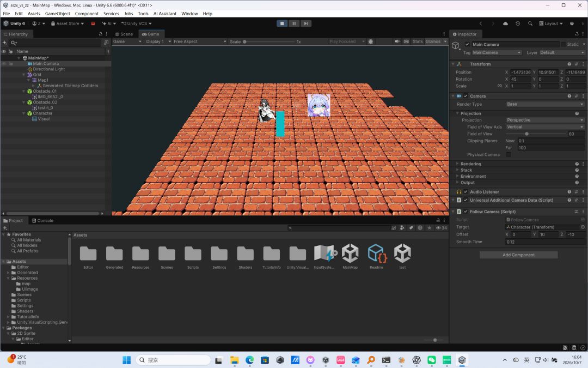Image resolution: width=588 pixels, height=368 pixels.
Task: Open the Tag MainCamera dropdown
Action: coord(497,52)
